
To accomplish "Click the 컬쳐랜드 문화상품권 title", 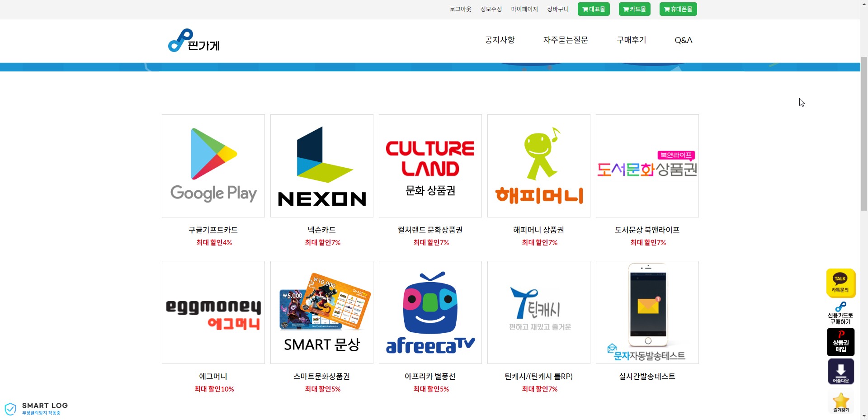I will coord(430,230).
